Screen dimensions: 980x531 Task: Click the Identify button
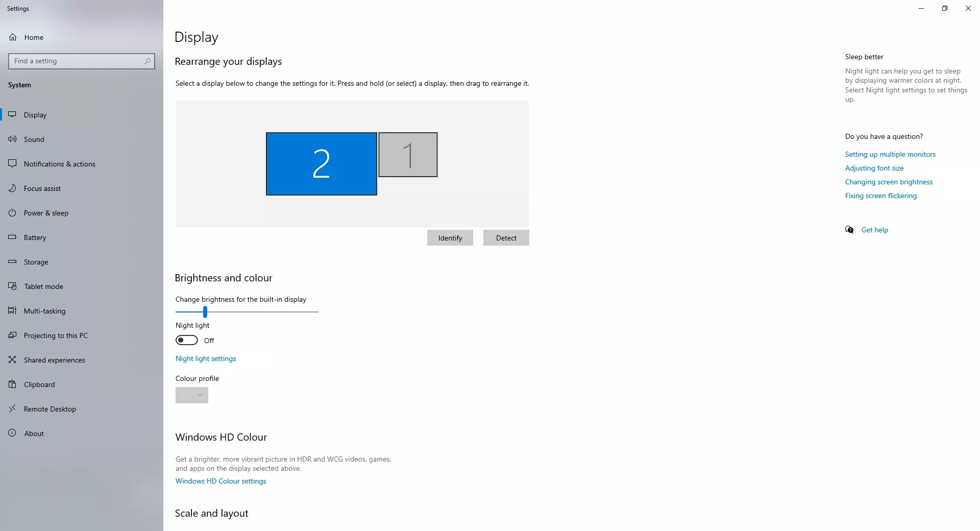tap(450, 238)
